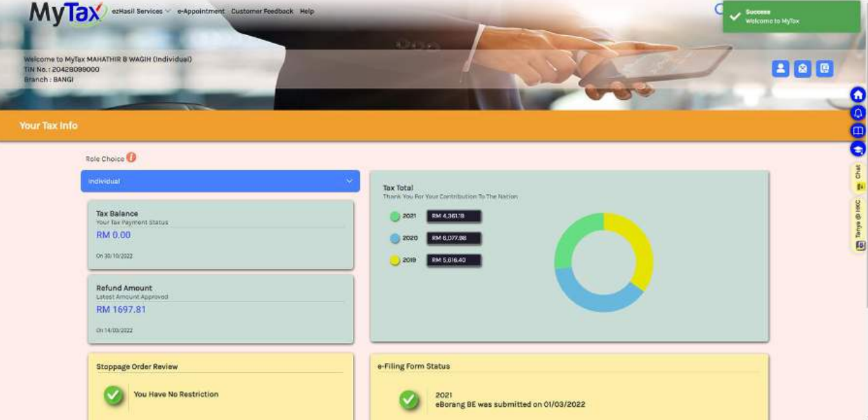
Task: Click the e-Filing Form Status heading
Action: [x=413, y=366]
